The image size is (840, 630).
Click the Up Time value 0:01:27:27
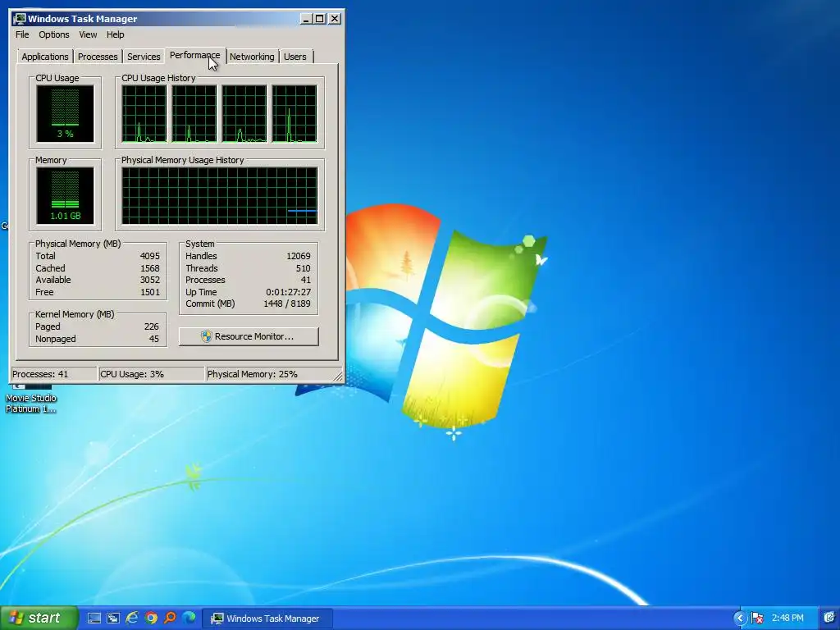pyautogui.click(x=288, y=293)
